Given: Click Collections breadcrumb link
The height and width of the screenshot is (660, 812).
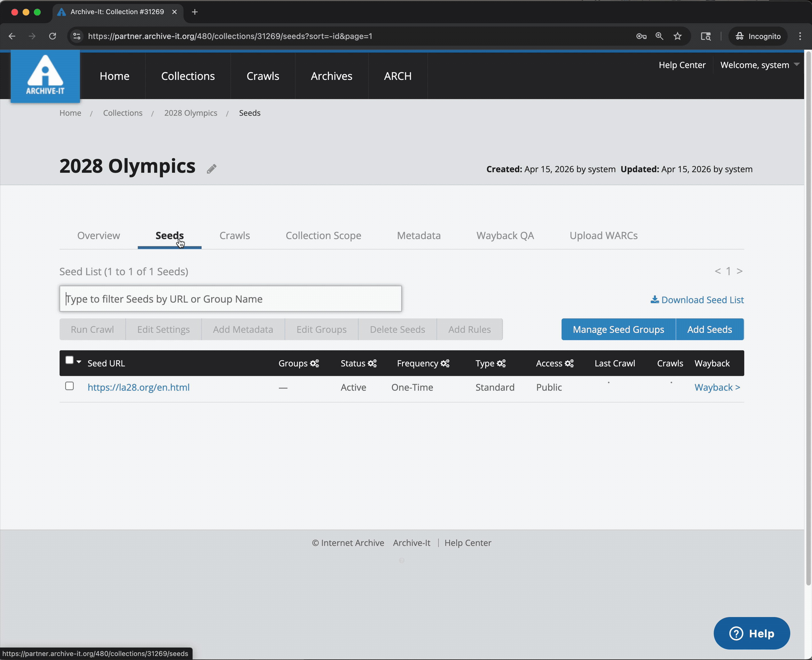Looking at the screenshot, I should (x=123, y=113).
